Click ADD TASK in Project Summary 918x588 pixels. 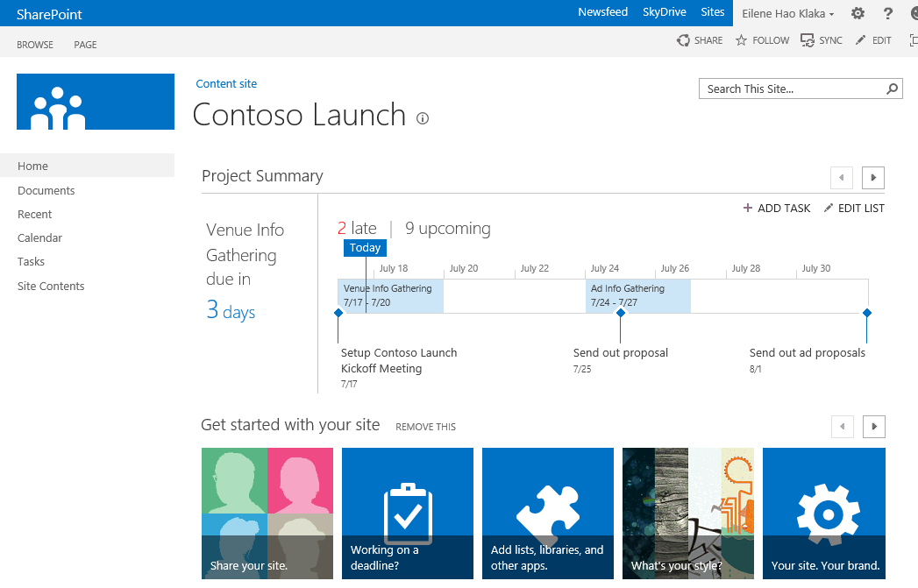pyautogui.click(x=776, y=208)
